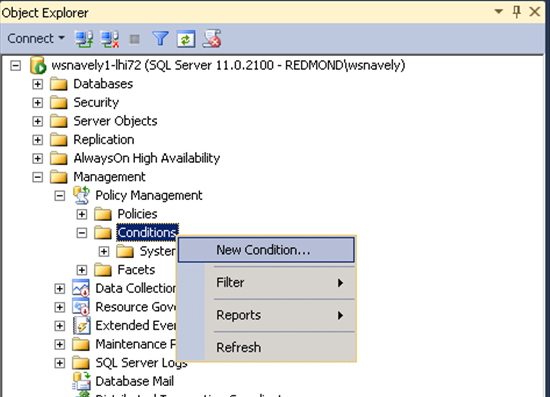This screenshot has width=550, height=397.
Task: Expand the Replication node
Action: 38,140
